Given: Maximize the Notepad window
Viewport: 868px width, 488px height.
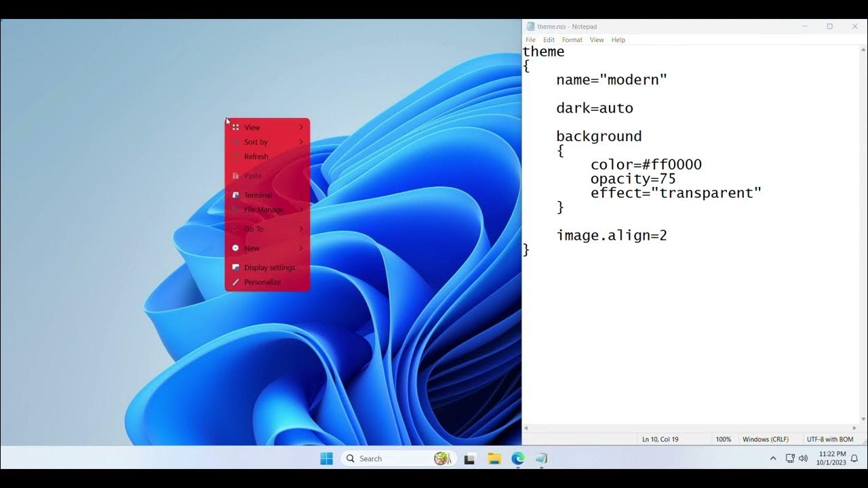Looking at the screenshot, I should point(829,26).
